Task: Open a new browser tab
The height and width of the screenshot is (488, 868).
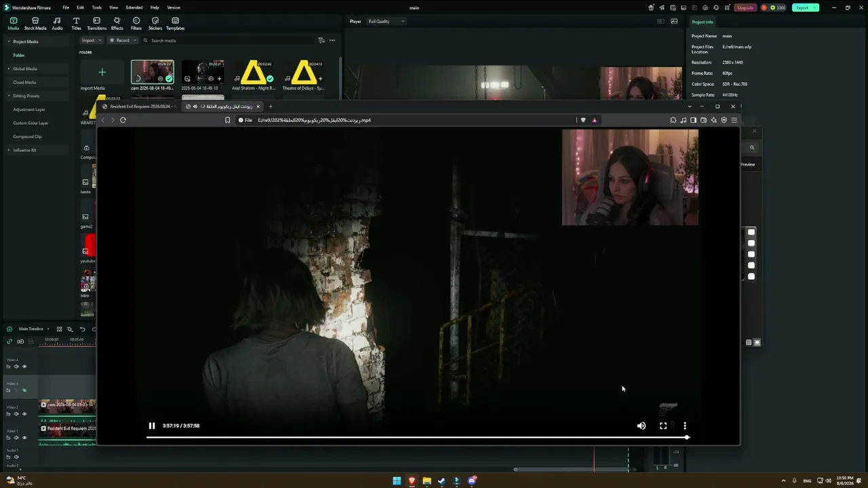Action: [x=271, y=106]
